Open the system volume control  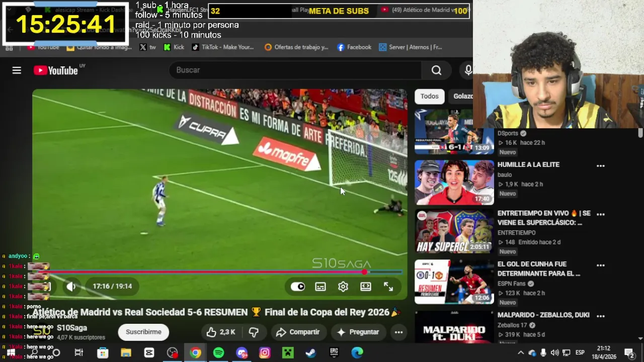pos(554,353)
